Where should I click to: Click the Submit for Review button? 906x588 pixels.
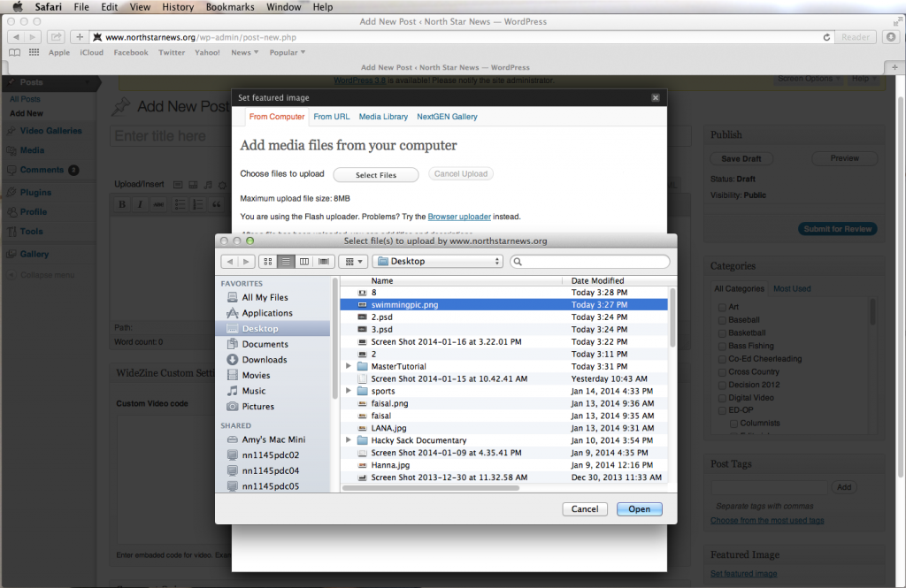click(x=838, y=229)
